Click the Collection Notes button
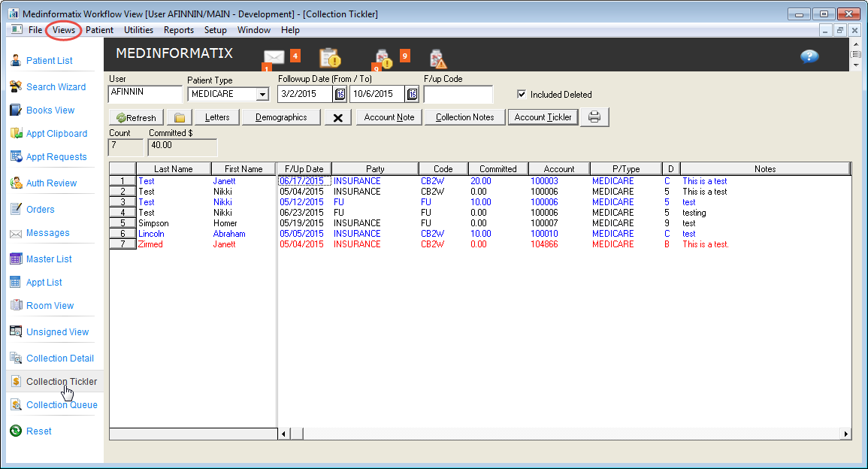The width and height of the screenshot is (868, 469). click(x=464, y=117)
